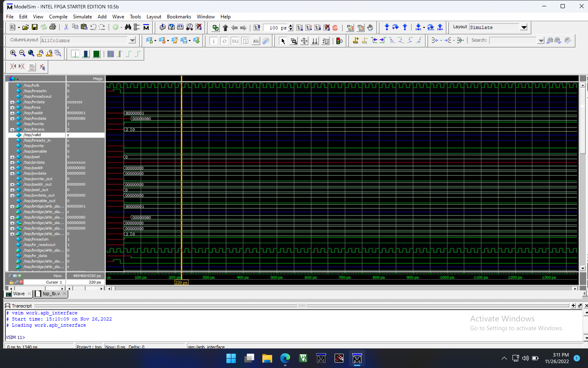Click the horizontal waveform scrollbar right arrow
Image resolution: width=588 pixels, height=368 pixels.
coord(575,289)
